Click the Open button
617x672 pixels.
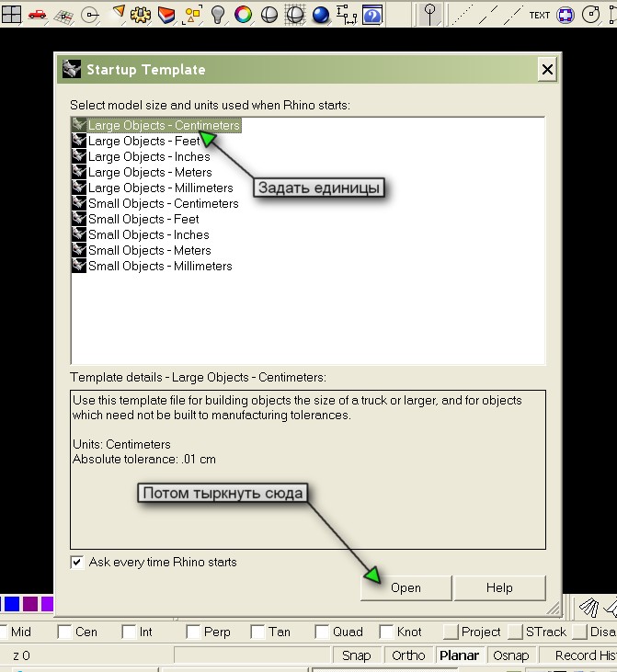tap(406, 587)
